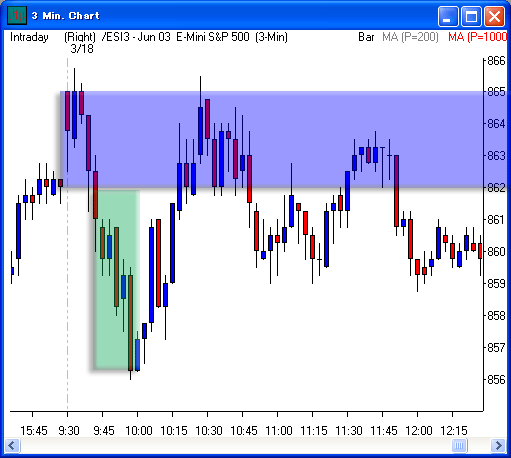Click the 3/18 date label

tap(82, 49)
